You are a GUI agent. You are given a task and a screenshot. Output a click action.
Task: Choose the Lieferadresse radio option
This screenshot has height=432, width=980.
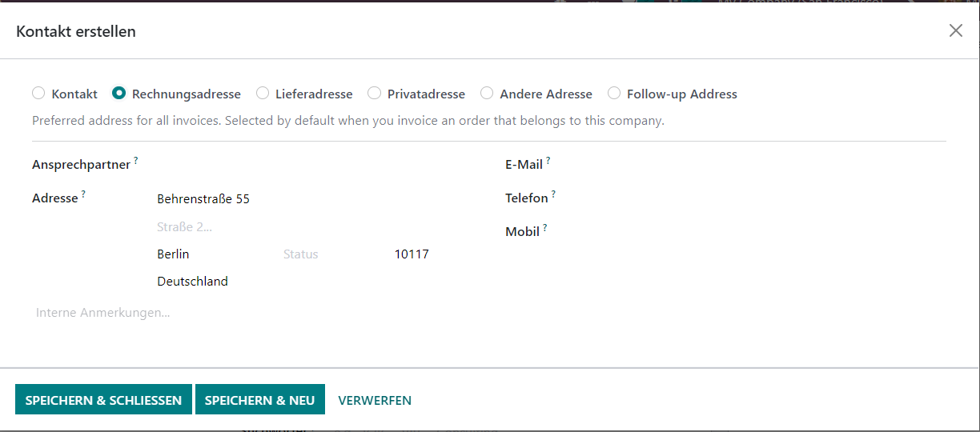pos(263,94)
